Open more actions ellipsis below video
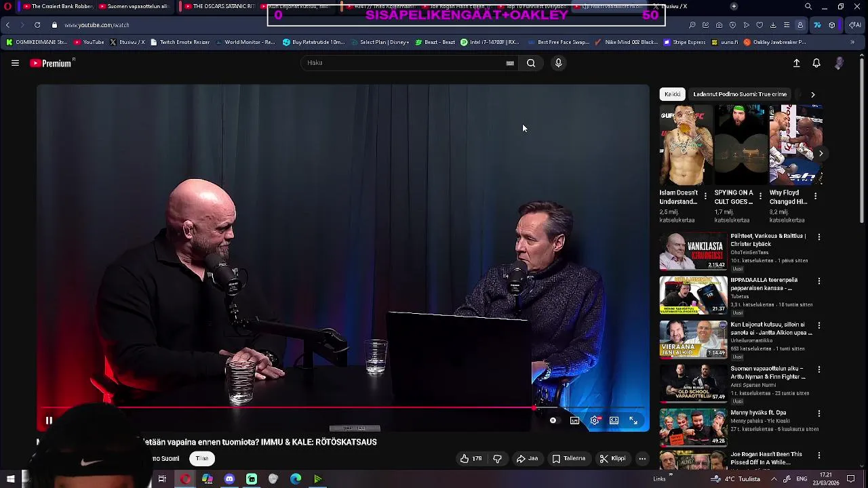The image size is (868, 488). click(642, 459)
